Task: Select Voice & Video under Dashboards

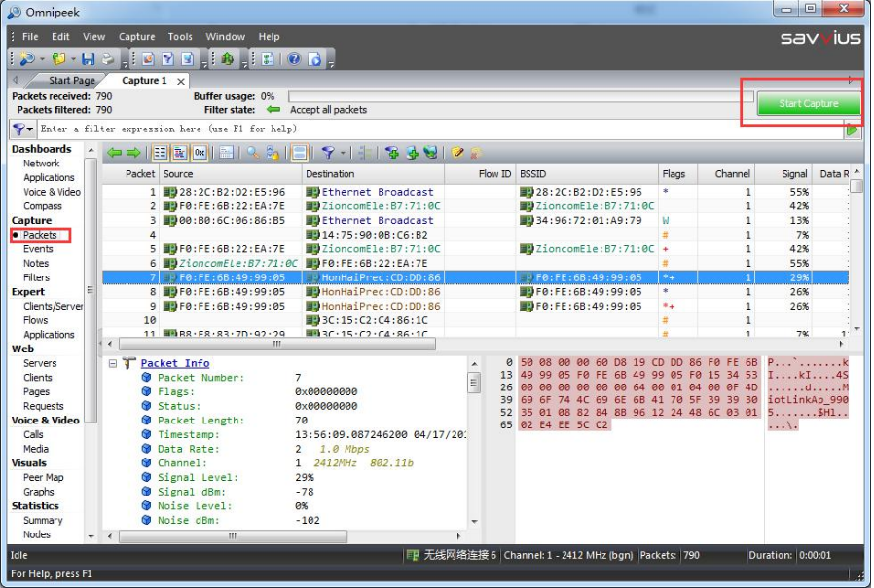Action: click(52, 192)
